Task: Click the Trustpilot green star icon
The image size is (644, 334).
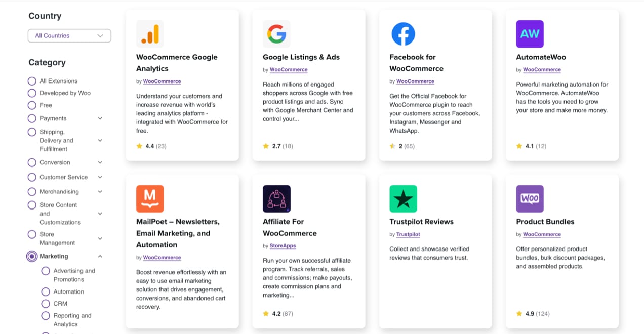Action: [x=403, y=198]
